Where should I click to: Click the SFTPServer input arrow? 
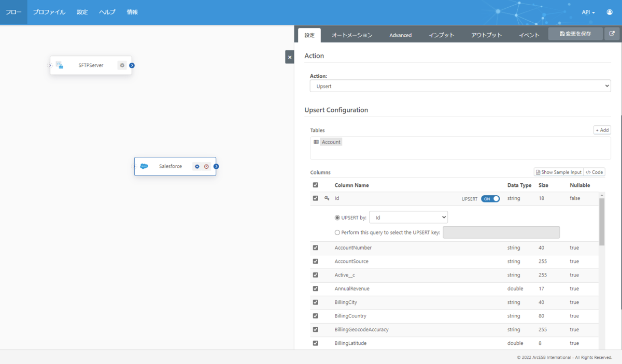50,65
